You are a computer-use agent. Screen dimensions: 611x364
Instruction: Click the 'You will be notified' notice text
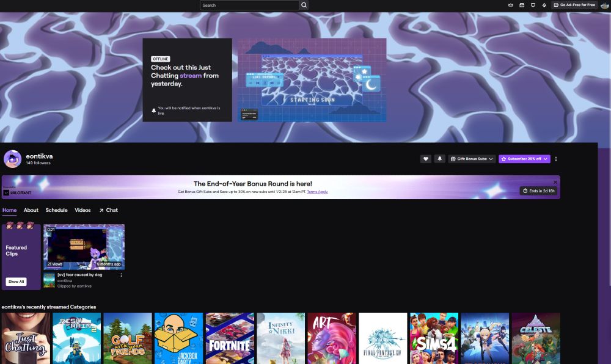coord(189,111)
